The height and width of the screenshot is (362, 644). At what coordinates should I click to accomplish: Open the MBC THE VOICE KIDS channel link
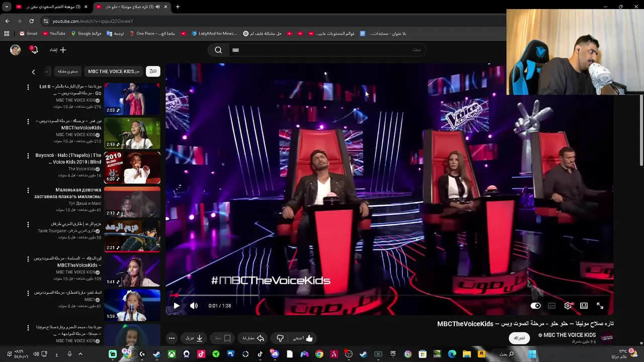pyautogui.click(x=569, y=335)
